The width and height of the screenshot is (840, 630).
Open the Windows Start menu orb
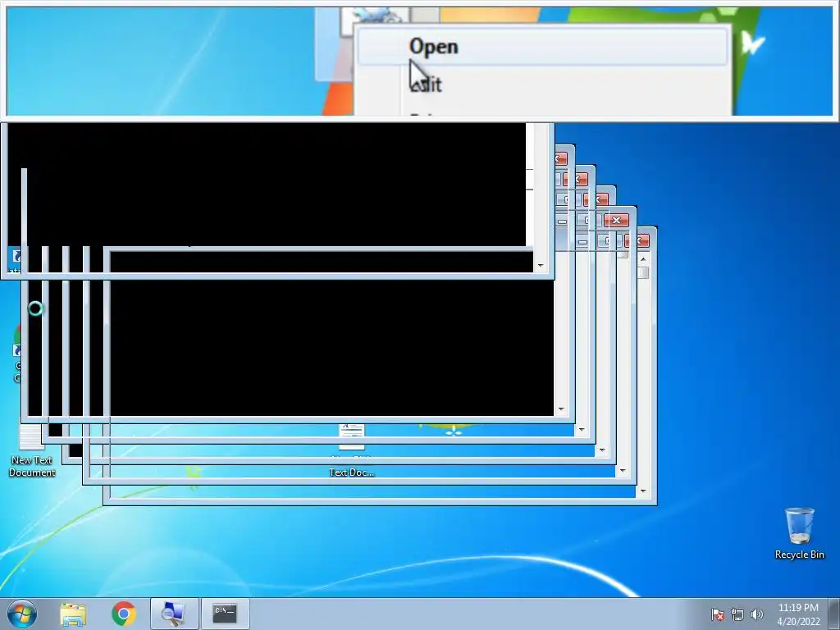pos(21,614)
